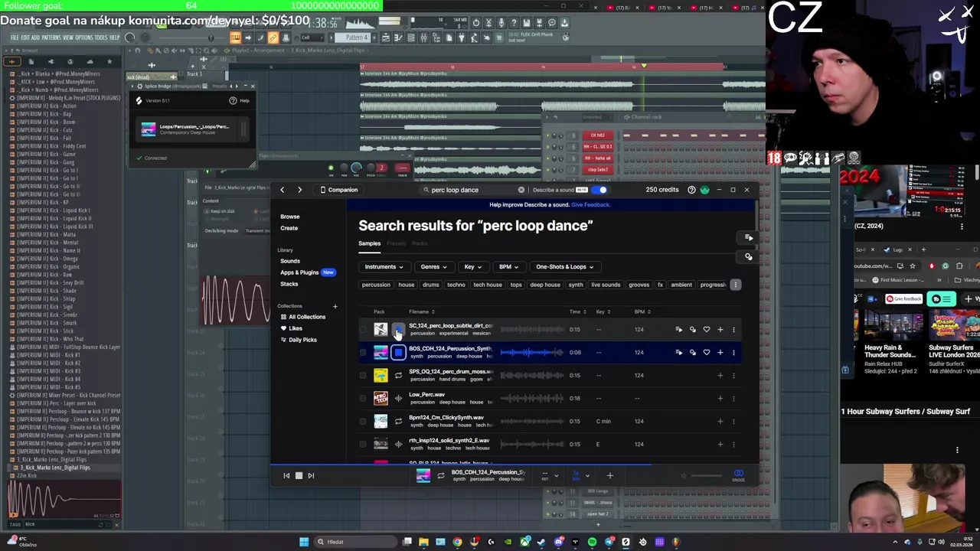Open key selector in Splice player
Screen dimensions: 980x551
tap(548, 475)
